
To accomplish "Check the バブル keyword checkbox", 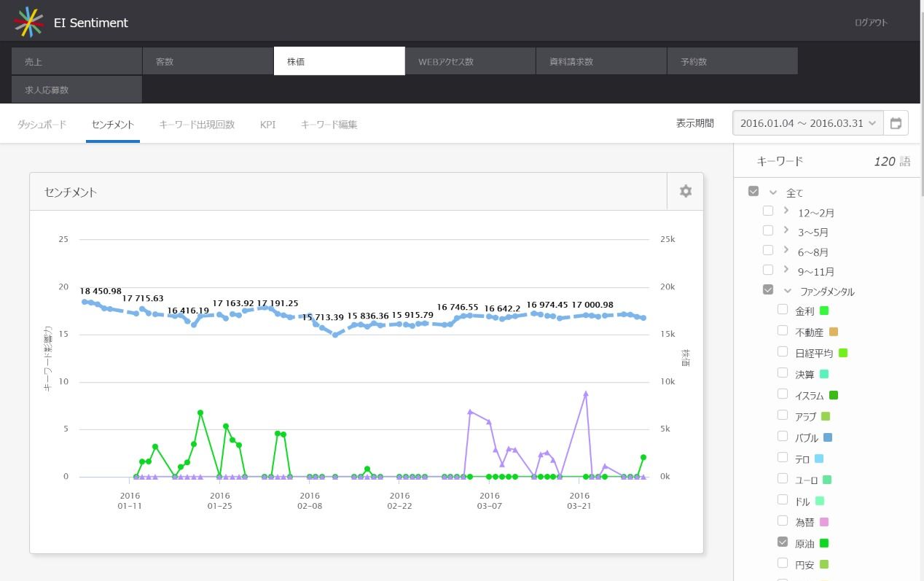I will [783, 436].
